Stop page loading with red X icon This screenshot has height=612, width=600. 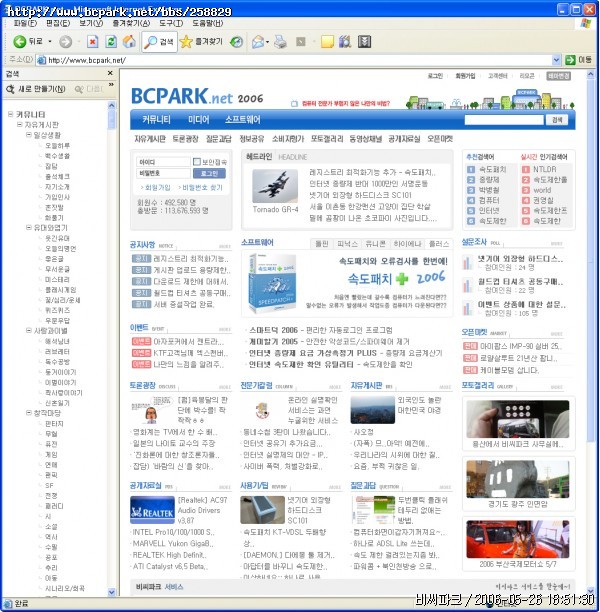coord(93,42)
